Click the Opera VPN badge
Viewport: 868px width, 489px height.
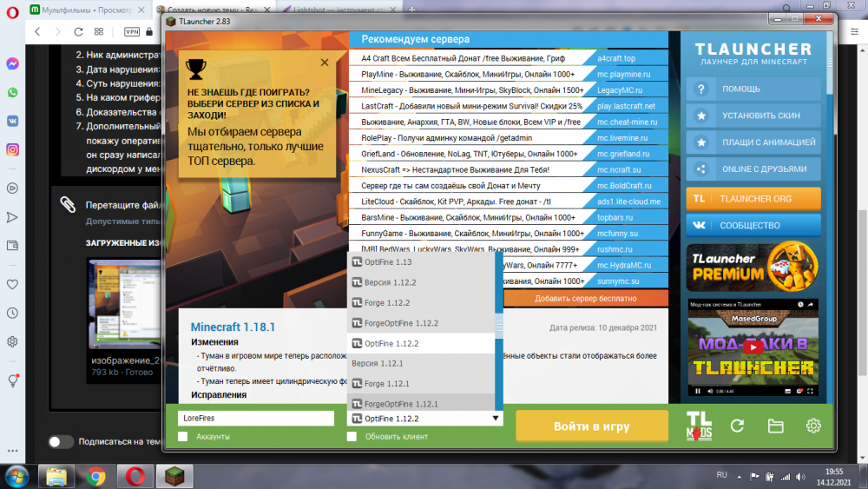coord(132,31)
